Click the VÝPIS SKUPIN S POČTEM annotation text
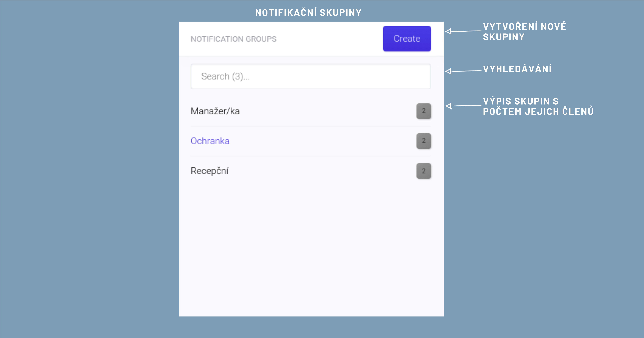Screen dimensions: 644x338 538,106
